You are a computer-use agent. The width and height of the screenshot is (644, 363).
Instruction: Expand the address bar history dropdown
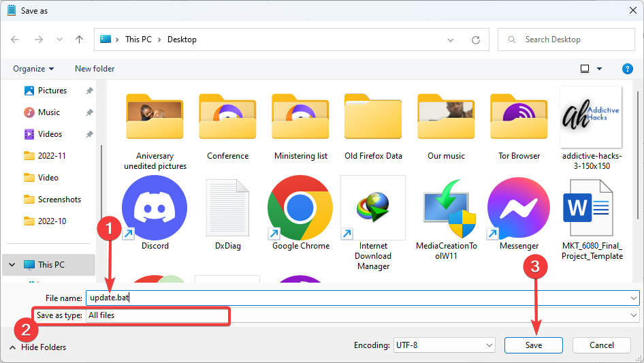451,40
